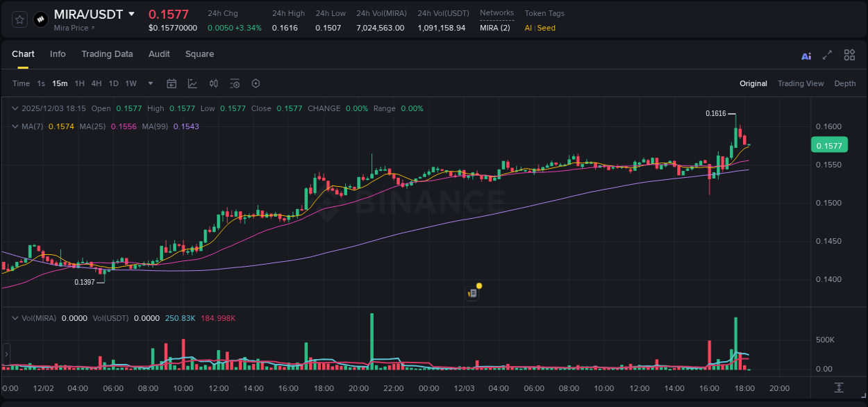This screenshot has width=868, height=407.
Task: Open the indicators comparison tool
Action: 213,83
